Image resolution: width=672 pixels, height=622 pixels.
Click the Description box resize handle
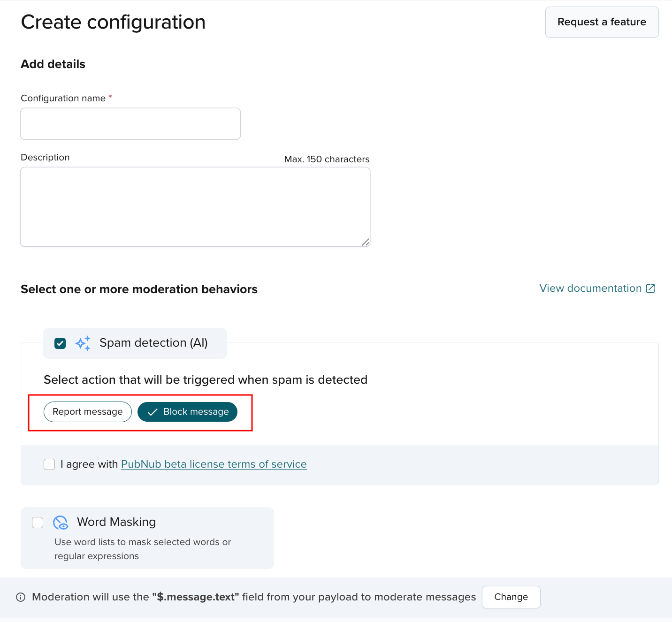(x=366, y=243)
